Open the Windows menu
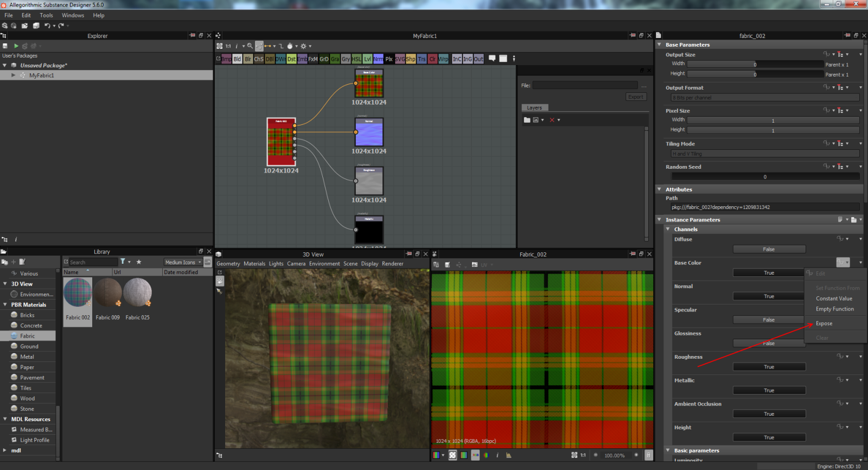Viewport: 868px width, 470px height. 73,15
